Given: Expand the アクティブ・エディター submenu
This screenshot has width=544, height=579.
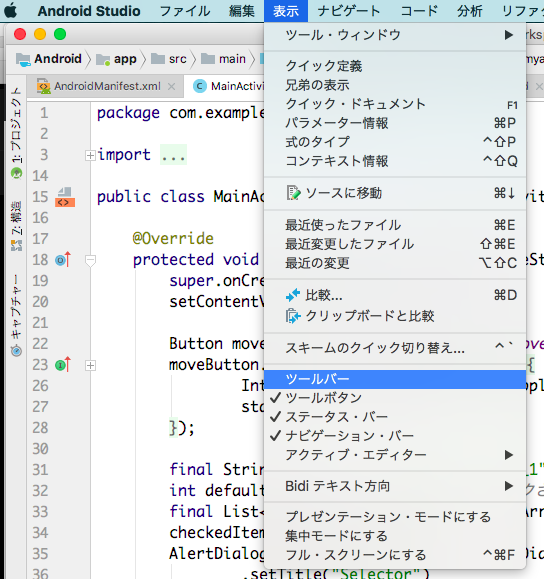Looking at the screenshot, I should (x=395, y=455).
